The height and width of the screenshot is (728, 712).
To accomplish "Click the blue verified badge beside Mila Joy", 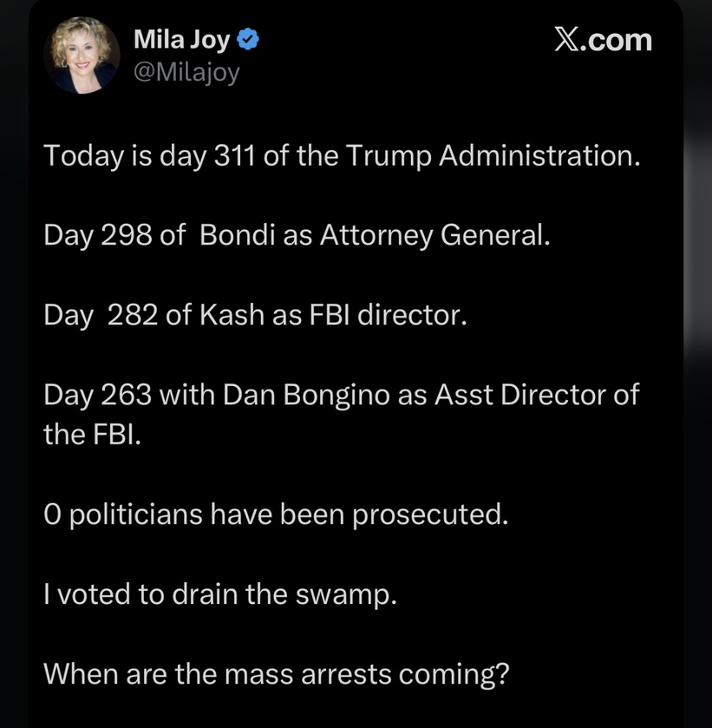I will pos(247,40).
